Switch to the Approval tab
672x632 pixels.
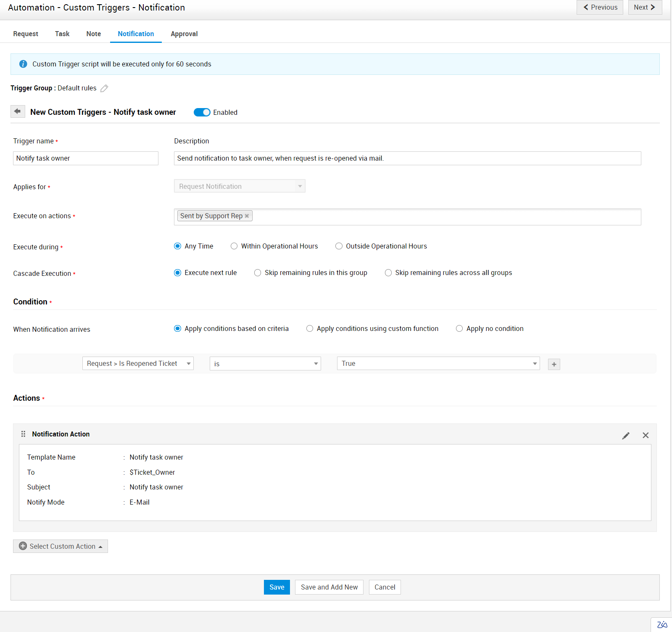184,34
